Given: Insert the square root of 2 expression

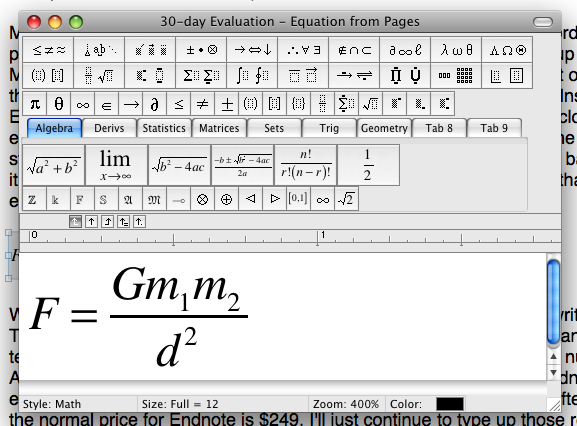Looking at the screenshot, I should (346, 199).
